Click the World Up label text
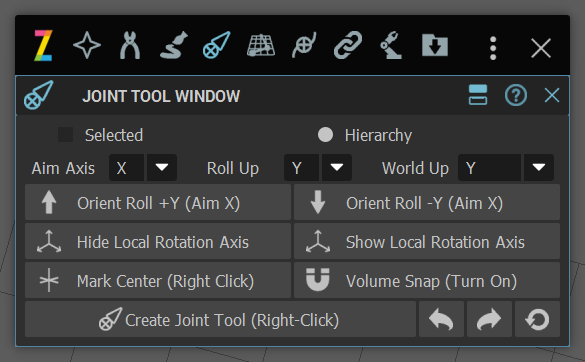The width and height of the screenshot is (585, 362). click(x=415, y=168)
